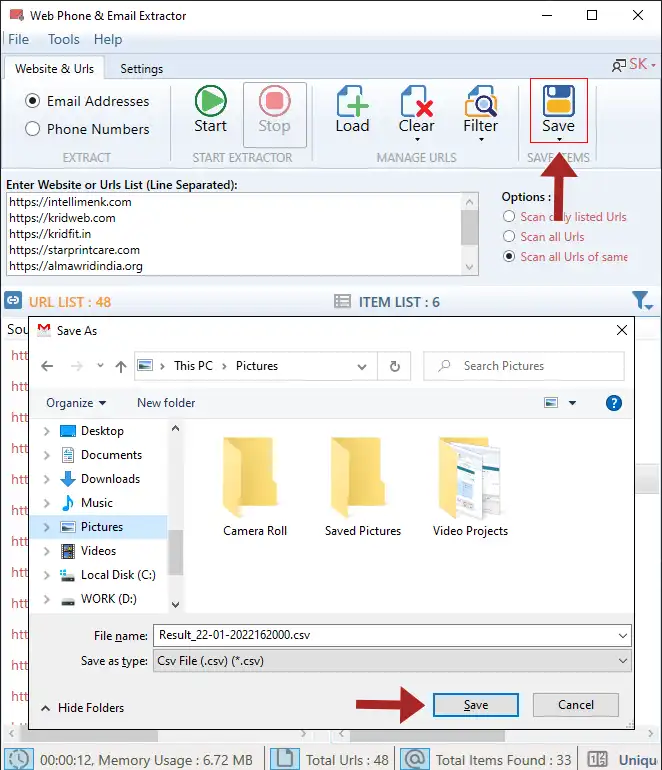Click navigation tree scrollbar down arrow

coord(175,605)
